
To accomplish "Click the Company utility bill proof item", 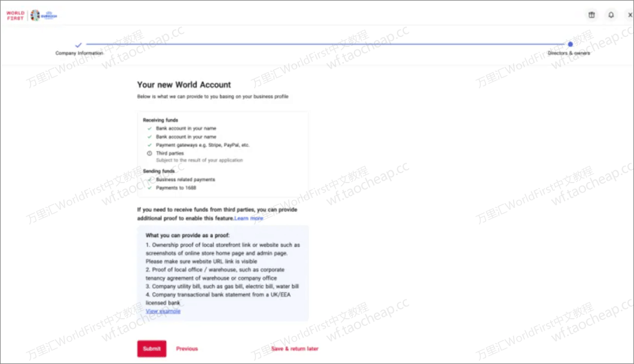I will [222, 287].
